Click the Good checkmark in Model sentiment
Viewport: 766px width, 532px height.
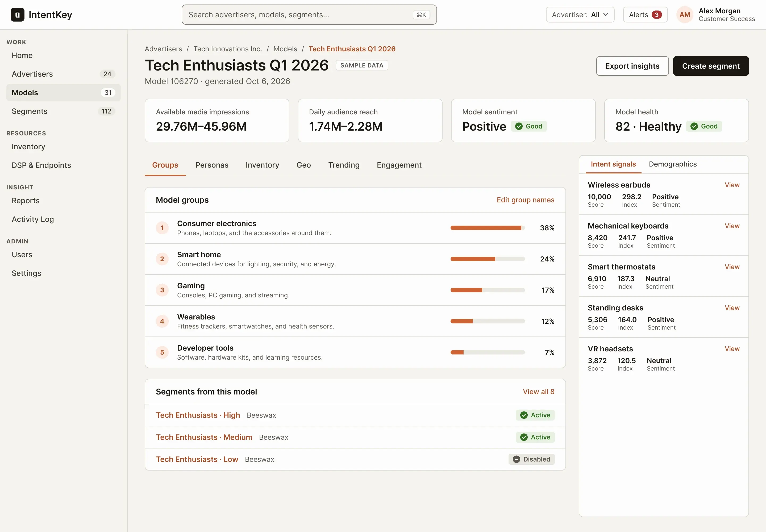(x=519, y=126)
